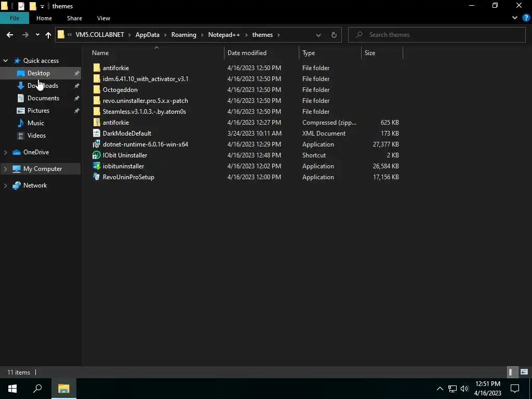Image resolution: width=532 pixels, height=399 pixels.
Task: Click Roaming in the address path
Action: point(183,35)
